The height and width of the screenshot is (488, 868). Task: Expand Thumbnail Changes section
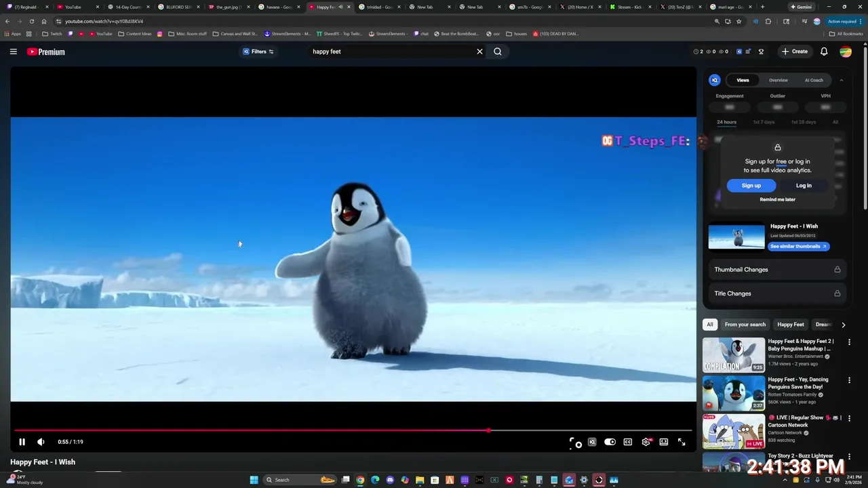pos(778,270)
